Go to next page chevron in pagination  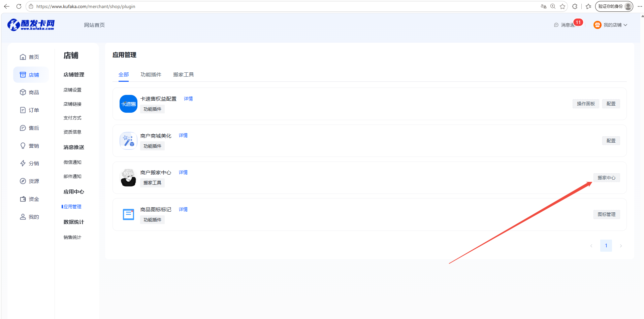click(x=621, y=246)
